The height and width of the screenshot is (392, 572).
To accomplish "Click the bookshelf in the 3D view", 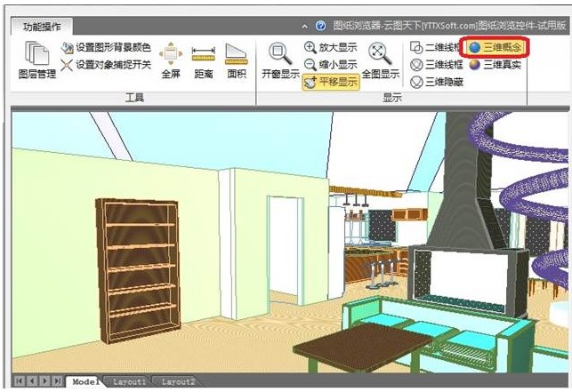I will click(x=138, y=270).
